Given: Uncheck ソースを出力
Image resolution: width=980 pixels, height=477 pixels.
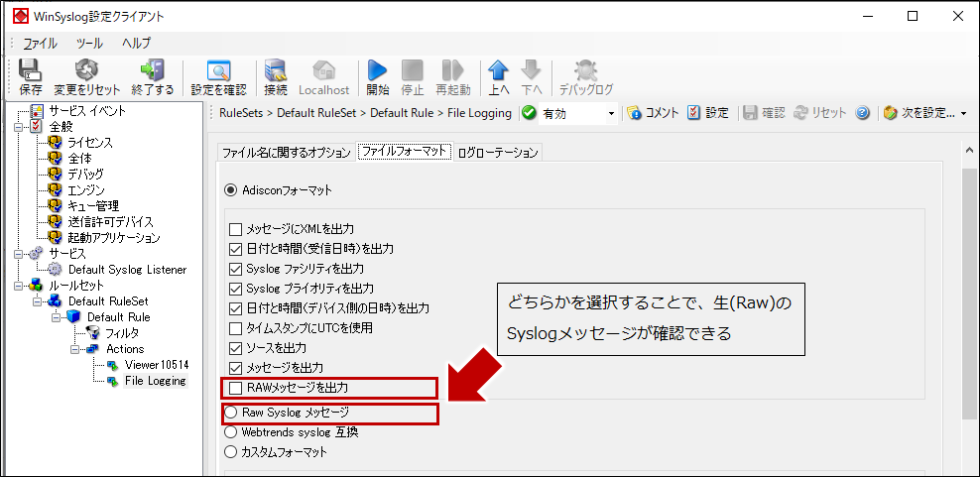Looking at the screenshot, I should [235, 348].
